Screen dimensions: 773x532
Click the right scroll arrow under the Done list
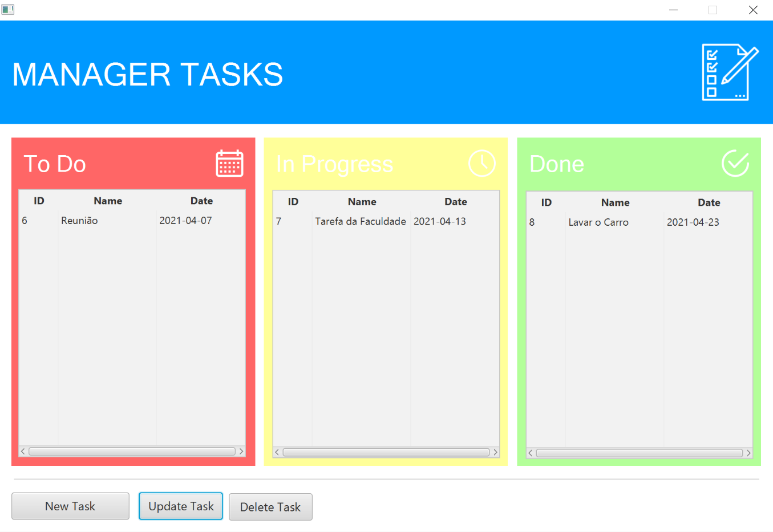[748, 453]
